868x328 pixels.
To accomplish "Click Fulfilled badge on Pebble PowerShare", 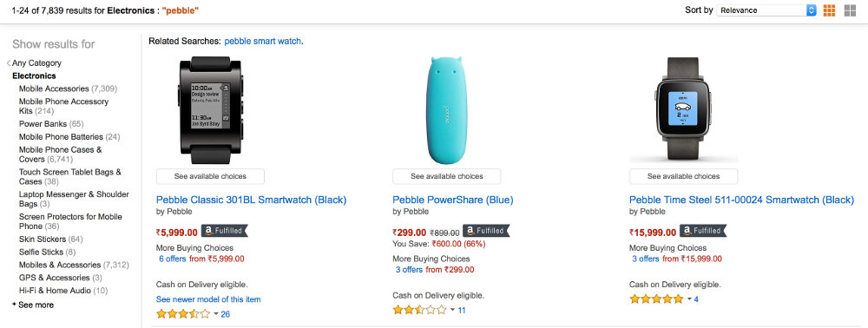I will click(x=486, y=231).
